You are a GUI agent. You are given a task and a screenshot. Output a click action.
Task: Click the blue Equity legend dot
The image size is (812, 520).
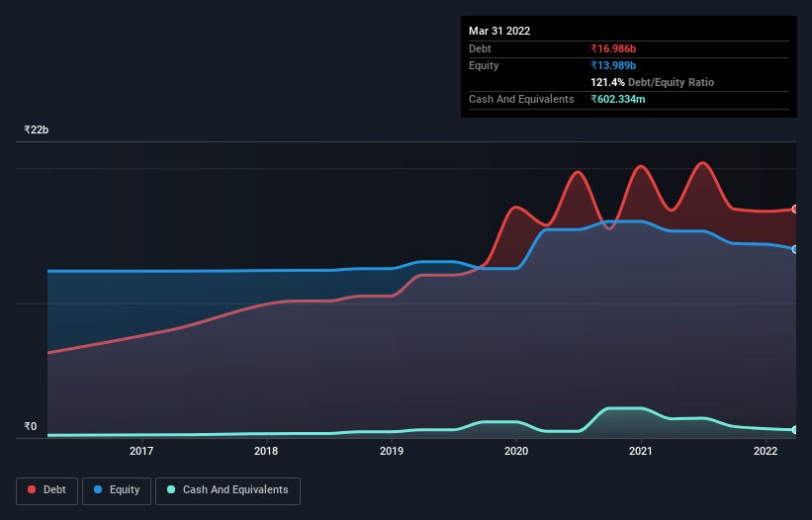pyautogui.click(x=98, y=489)
